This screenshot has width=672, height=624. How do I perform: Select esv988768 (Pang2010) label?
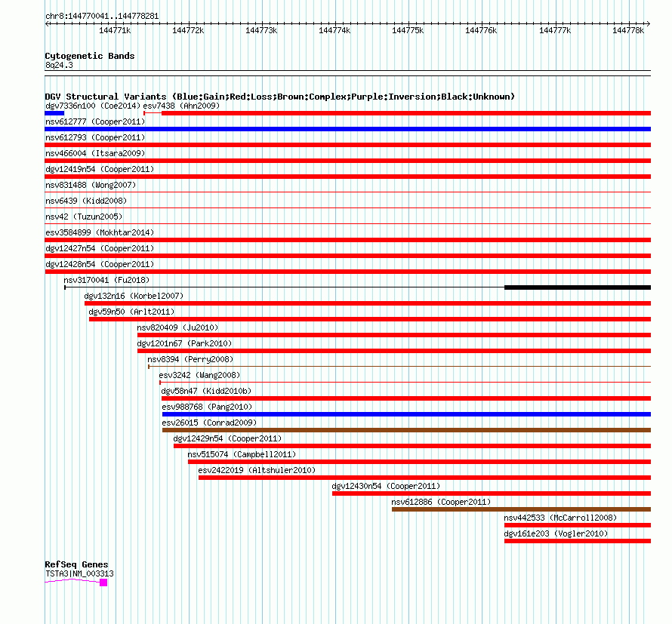[207, 407]
